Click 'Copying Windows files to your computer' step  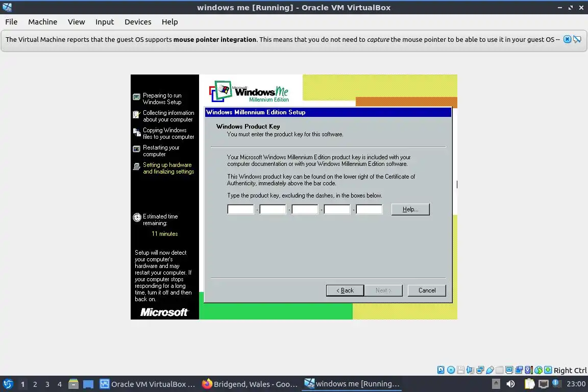coord(163,134)
